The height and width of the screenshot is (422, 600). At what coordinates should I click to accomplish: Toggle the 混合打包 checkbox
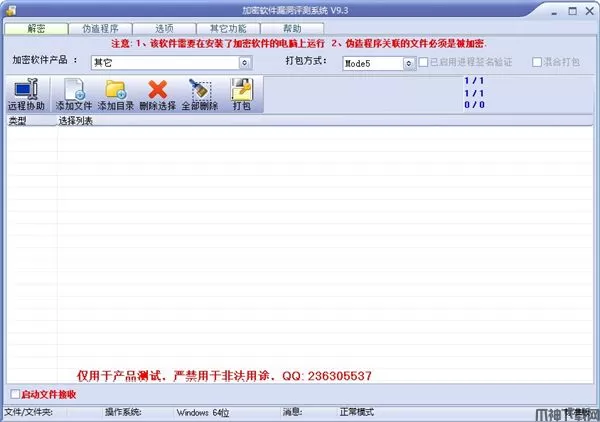(x=537, y=62)
